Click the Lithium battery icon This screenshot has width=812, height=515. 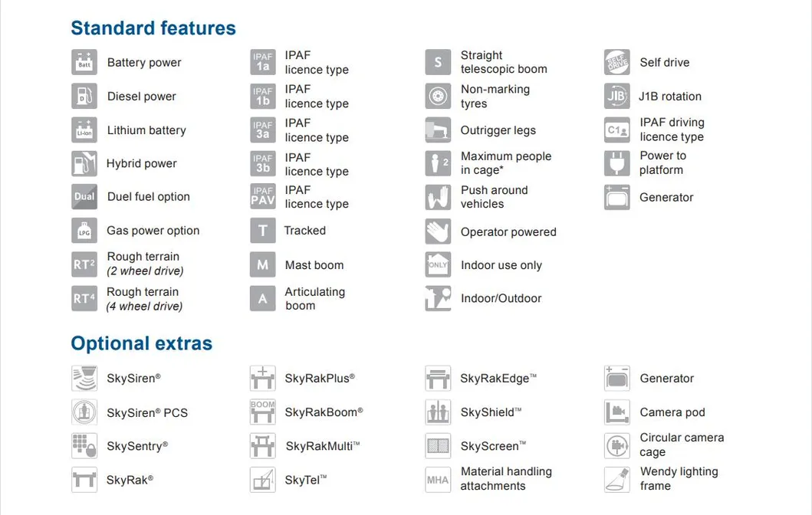(84, 130)
